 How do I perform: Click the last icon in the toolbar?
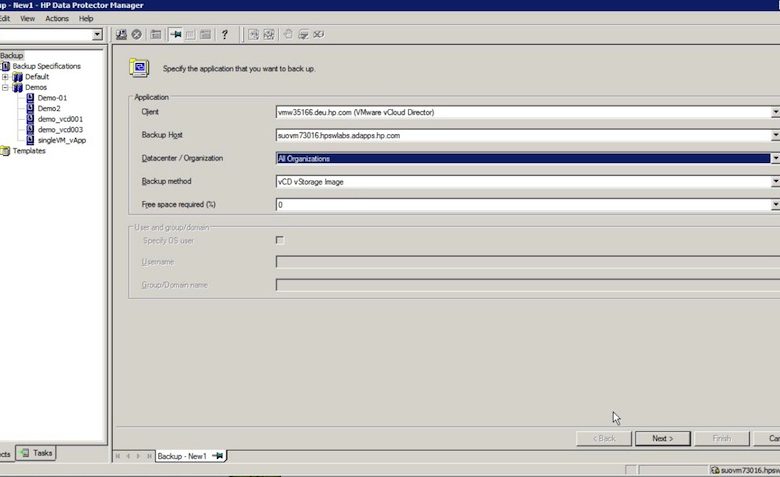(x=318, y=34)
